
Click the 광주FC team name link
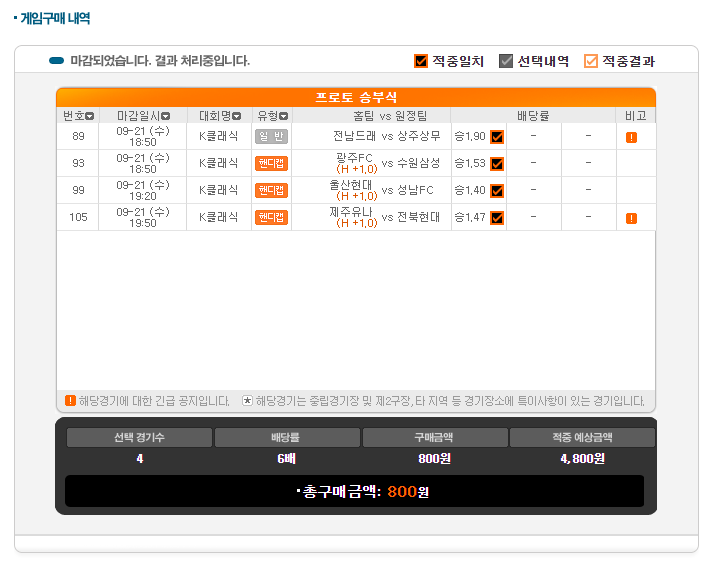355,158
